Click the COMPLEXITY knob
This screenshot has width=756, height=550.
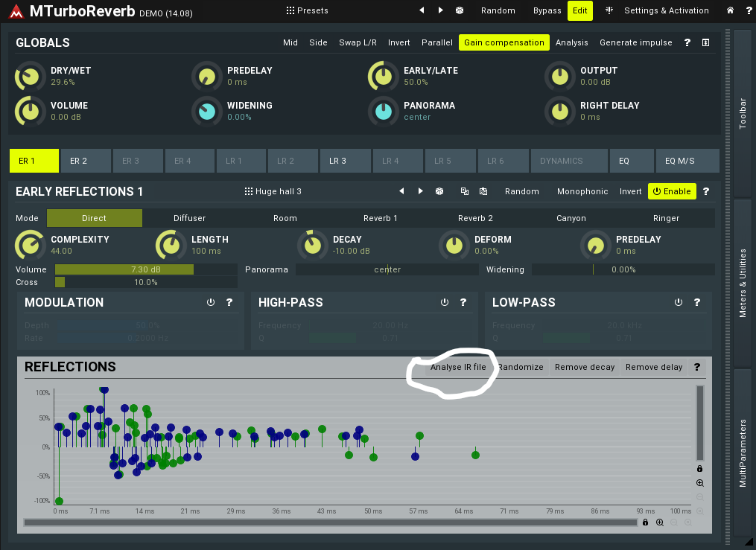pyautogui.click(x=30, y=245)
